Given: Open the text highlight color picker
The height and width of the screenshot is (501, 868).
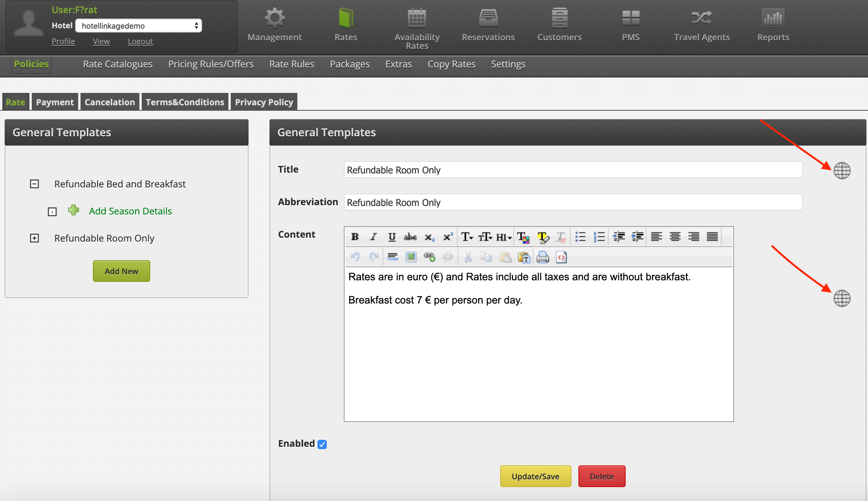Looking at the screenshot, I should click(543, 237).
